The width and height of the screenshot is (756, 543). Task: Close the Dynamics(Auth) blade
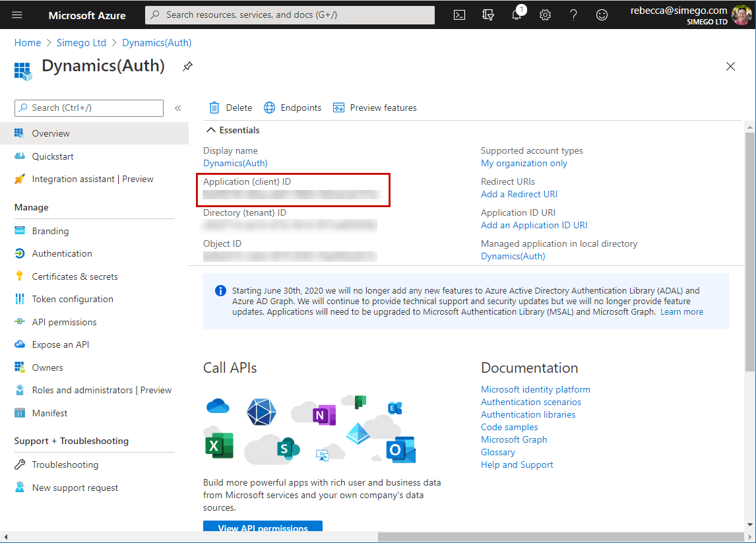coord(730,67)
